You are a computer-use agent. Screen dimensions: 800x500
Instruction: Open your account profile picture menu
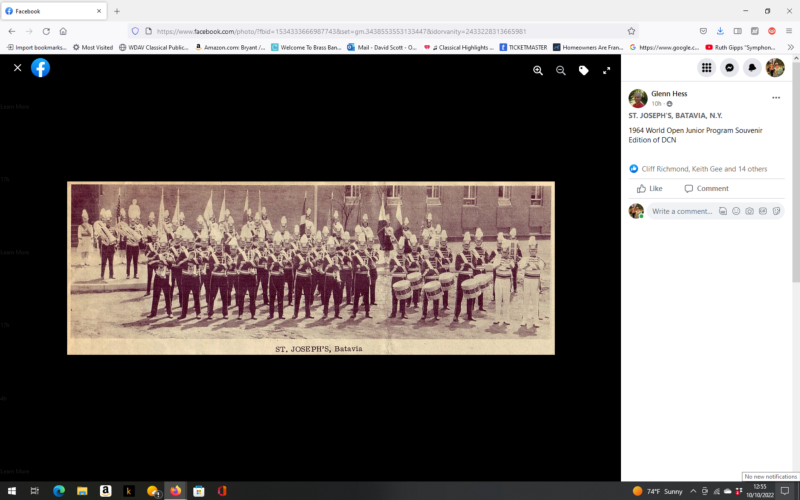coord(775,68)
